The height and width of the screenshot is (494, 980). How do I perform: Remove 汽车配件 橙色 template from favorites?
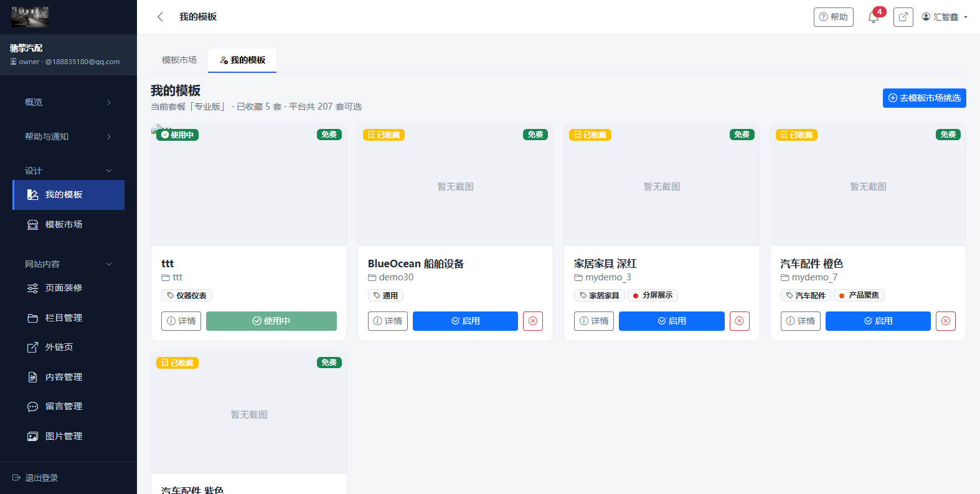[946, 321]
